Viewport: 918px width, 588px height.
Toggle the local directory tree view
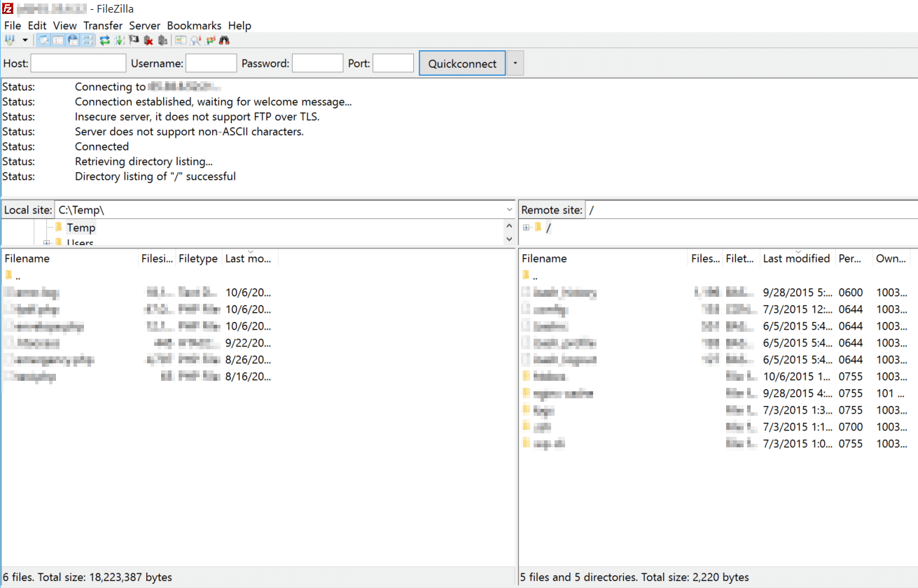pyautogui.click(x=58, y=41)
